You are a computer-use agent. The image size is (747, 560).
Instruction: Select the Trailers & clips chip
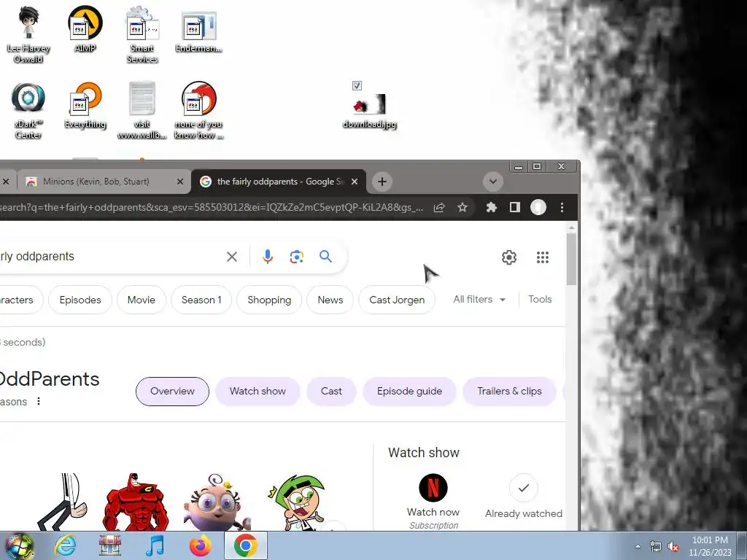point(509,392)
